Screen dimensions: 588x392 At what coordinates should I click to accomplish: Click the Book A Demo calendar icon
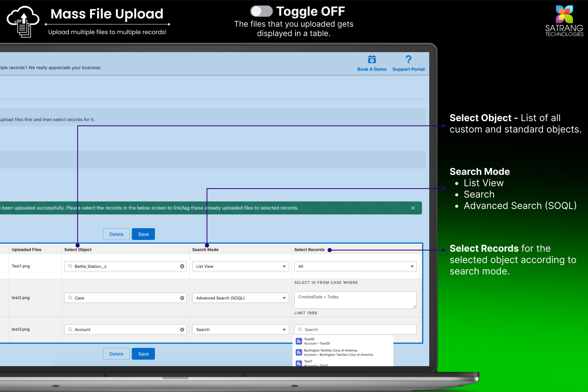click(372, 60)
